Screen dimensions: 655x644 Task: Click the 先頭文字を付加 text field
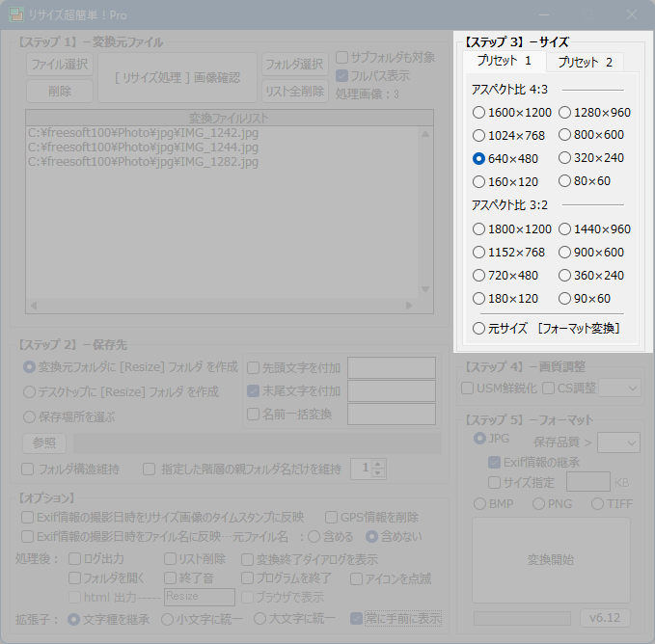pos(391,367)
